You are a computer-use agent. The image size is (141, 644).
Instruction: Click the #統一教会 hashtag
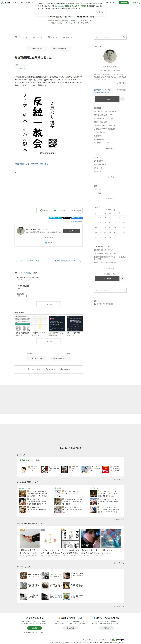44,164
